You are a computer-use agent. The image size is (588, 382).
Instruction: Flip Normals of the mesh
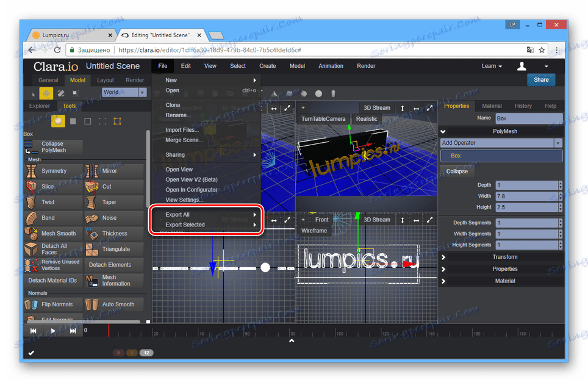pyautogui.click(x=53, y=305)
